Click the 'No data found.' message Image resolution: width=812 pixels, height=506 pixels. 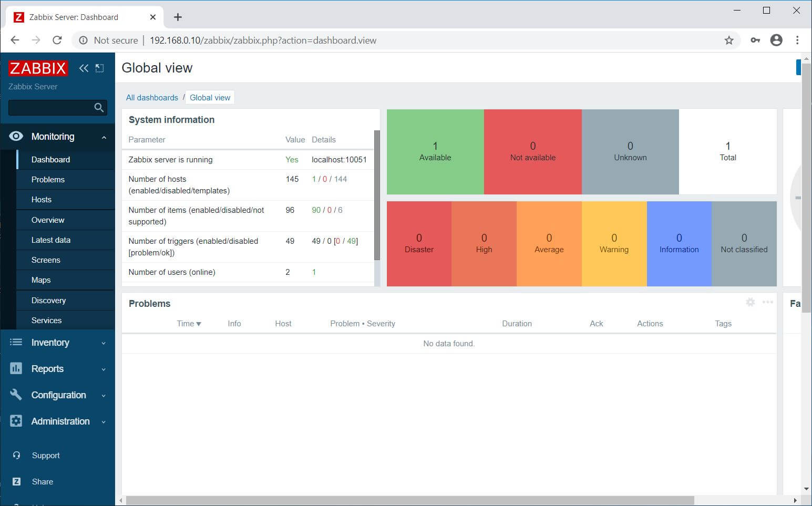pyautogui.click(x=449, y=344)
